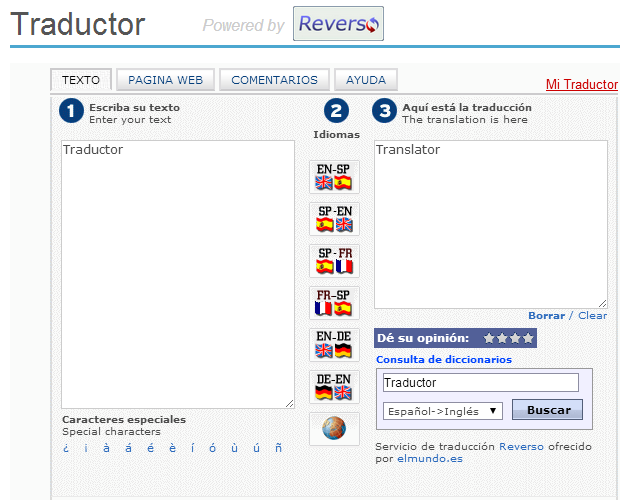Switch to the TEXTO tab

click(x=81, y=80)
